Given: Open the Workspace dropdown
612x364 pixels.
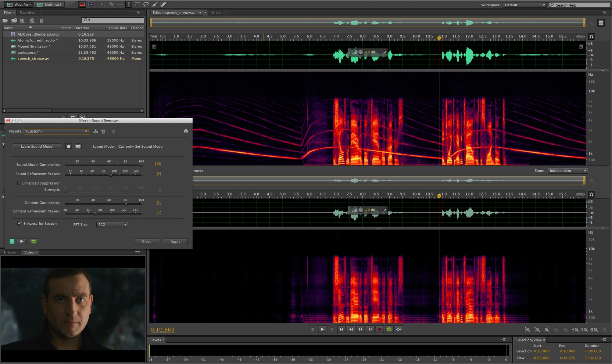Looking at the screenshot, I should point(525,5).
